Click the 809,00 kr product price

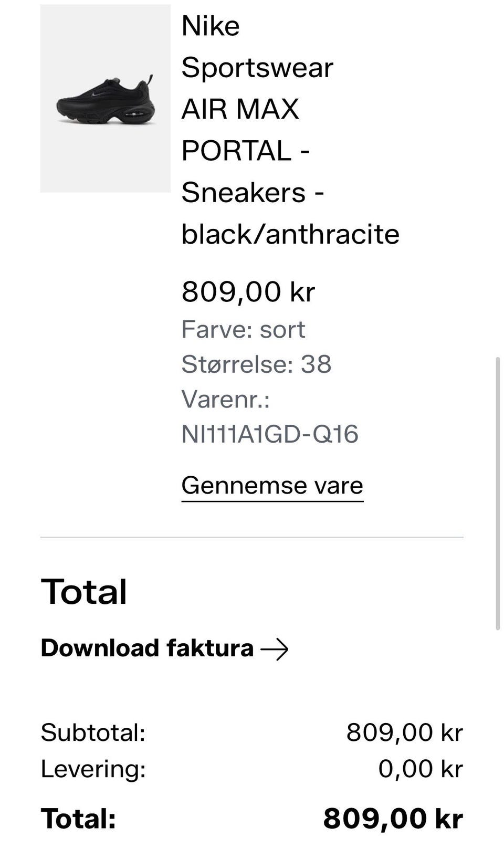248,291
